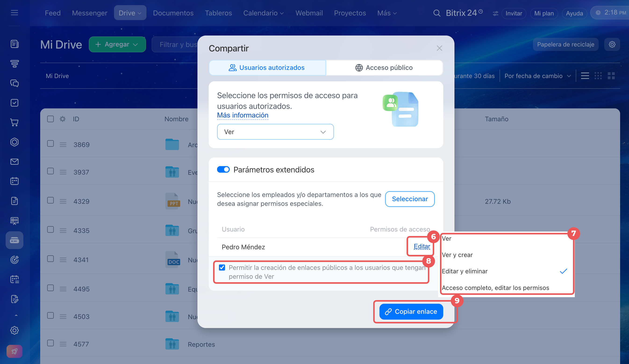
Task: Open the document page sidebar icon
Action: (14, 201)
